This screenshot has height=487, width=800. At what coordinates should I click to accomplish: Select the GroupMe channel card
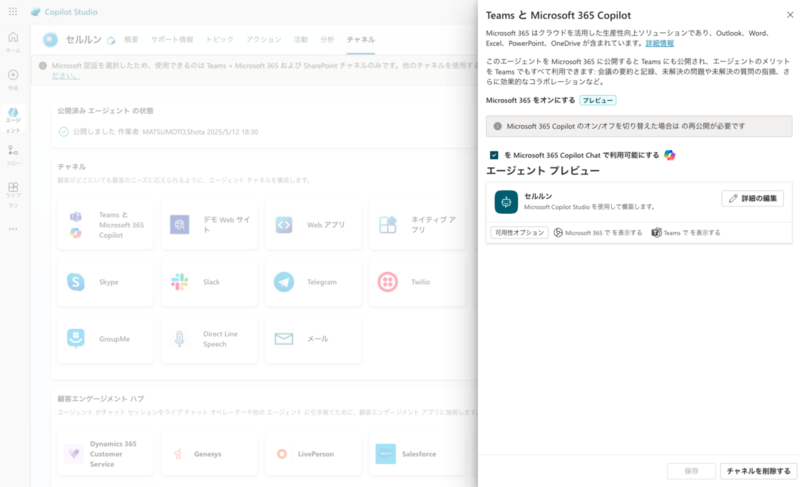[105, 339]
